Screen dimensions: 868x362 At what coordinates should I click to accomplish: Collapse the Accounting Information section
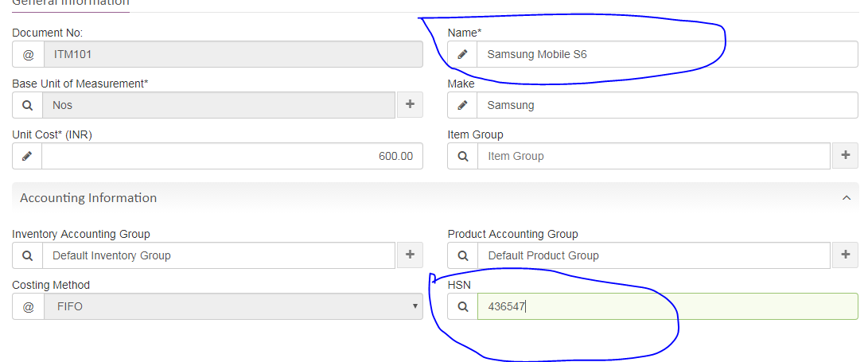[x=846, y=197]
